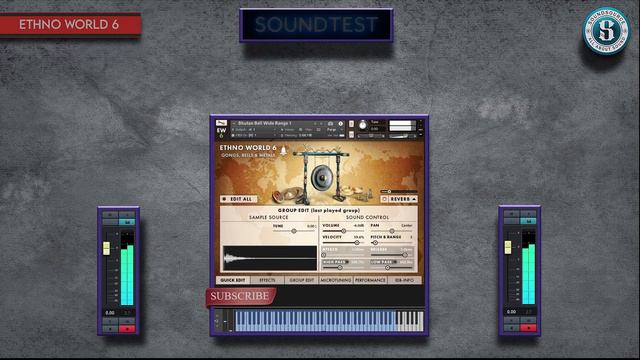Image resolution: width=640 pixels, height=360 pixels.
Task: Adjust the Tune slider in Sample Source
Action: [294, 231]
